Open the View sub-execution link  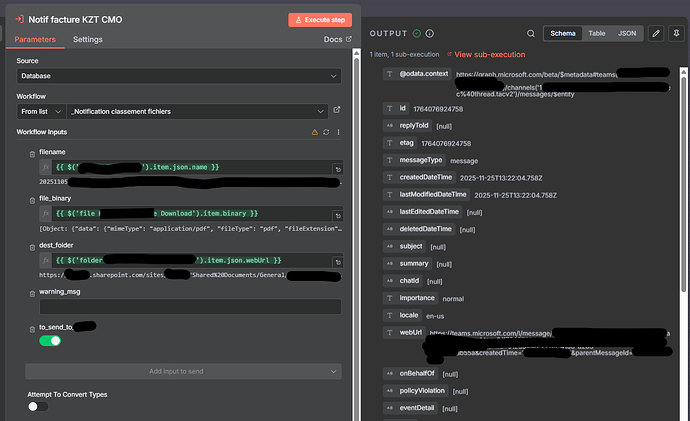(490, 55)
